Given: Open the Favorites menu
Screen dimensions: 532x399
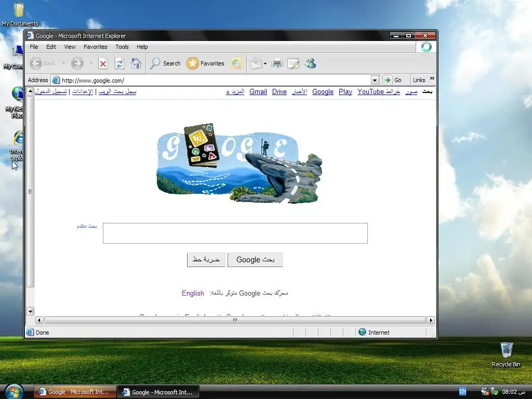Looking at the screenshot, I should coord(96,47).
